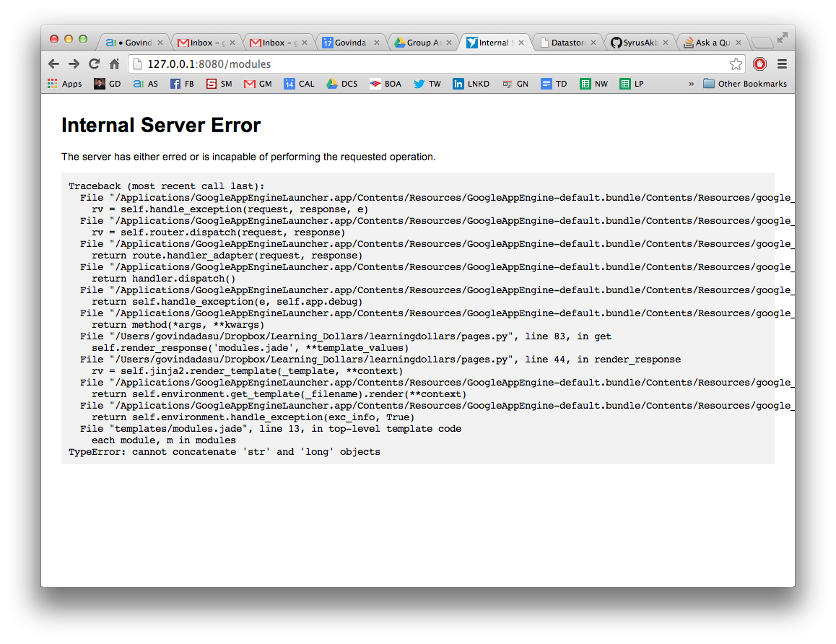Go back using the browser back arrow
836x644 pixels.
tap(54, 64)
